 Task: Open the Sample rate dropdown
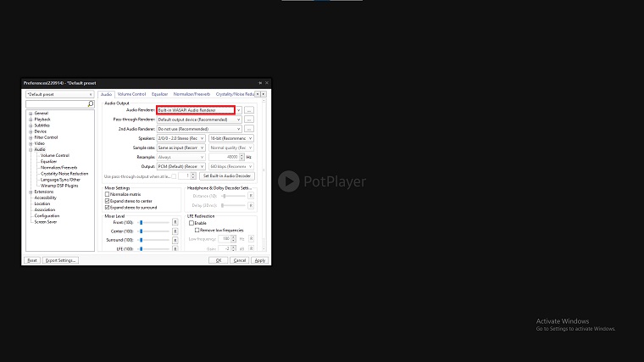181,148
